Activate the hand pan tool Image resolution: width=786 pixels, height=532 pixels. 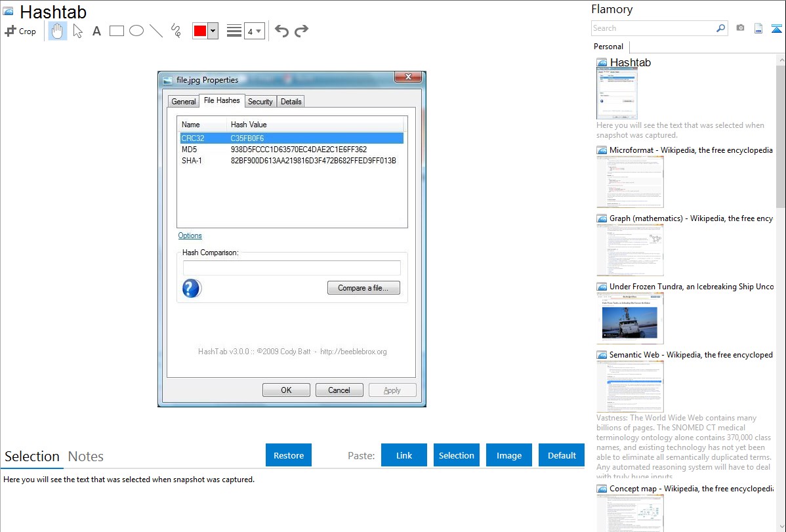click(58, 31)
